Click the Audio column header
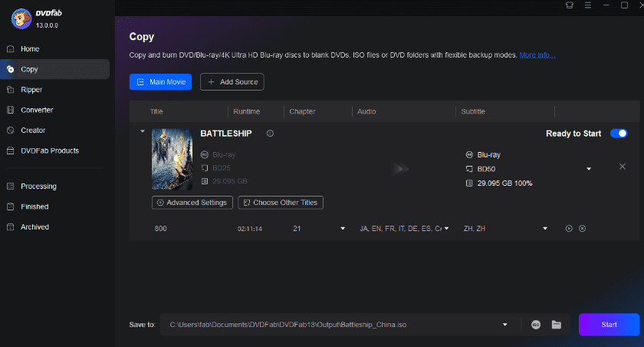The width and height of the screenshot is (644, 347). [x=366, y=111]
